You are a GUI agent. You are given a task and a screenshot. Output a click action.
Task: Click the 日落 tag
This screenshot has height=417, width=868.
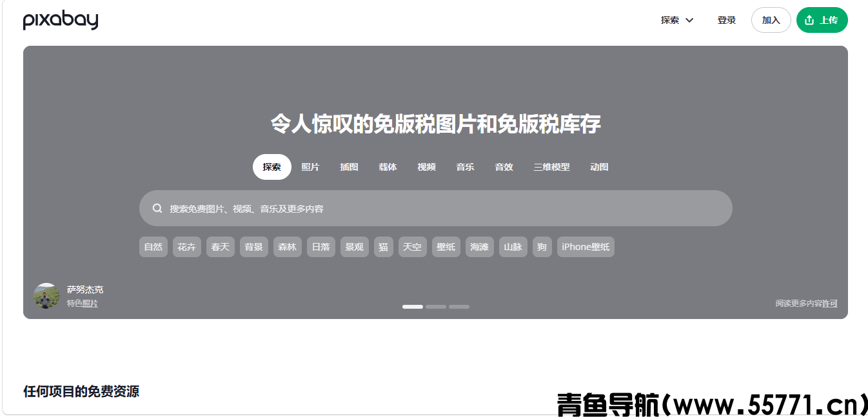click(x=321, y=247)
